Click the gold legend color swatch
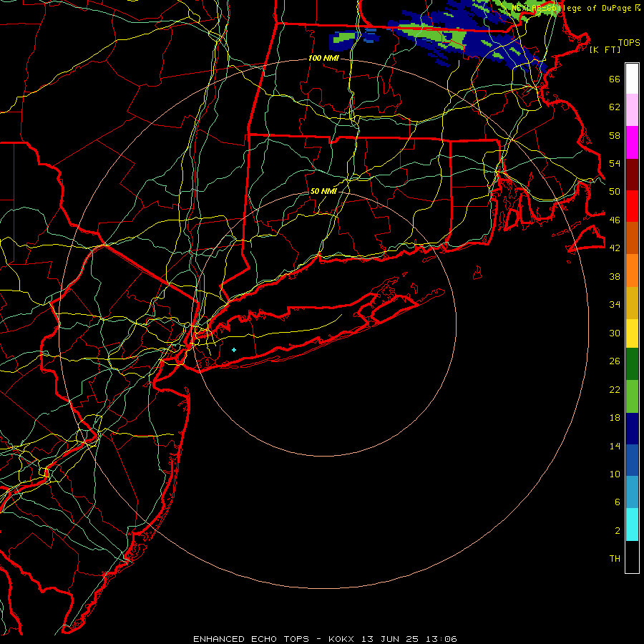The width and height of the screenshot is (644, 644). [632, 303]
